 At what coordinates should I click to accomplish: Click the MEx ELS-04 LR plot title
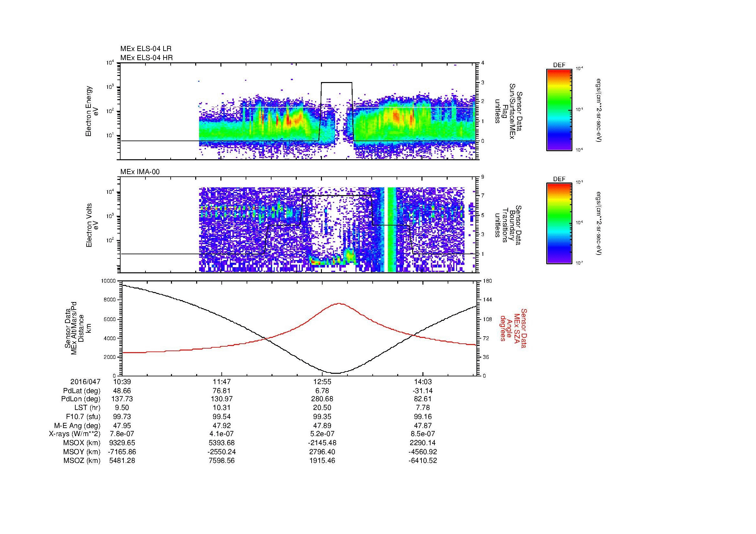145,49
